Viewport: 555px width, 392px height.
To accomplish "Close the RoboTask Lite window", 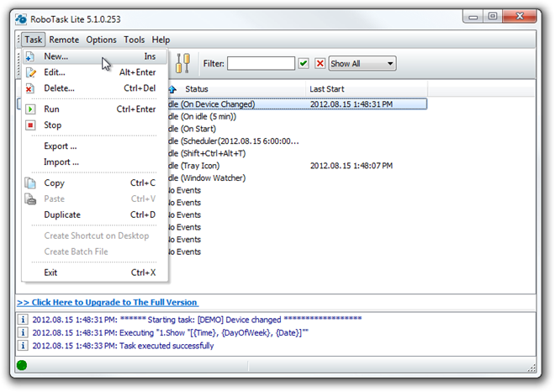I will click(519, 16).
